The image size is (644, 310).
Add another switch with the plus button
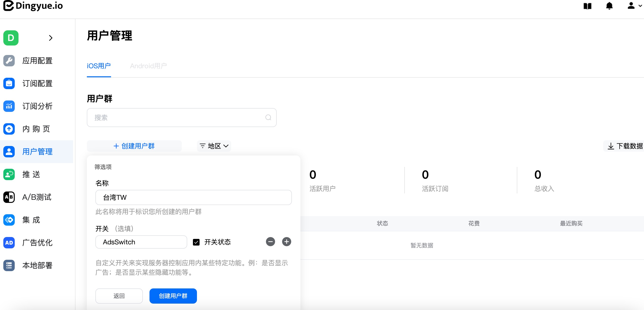pos(287,242)
